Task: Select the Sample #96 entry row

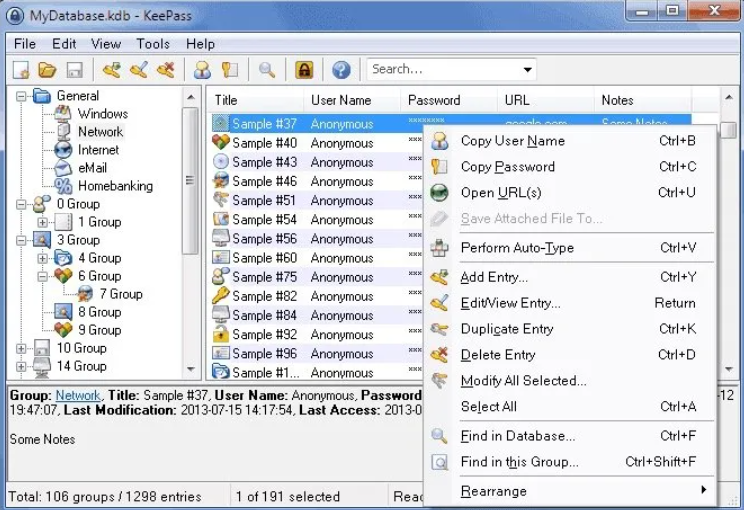Action: tap(317, 353)
